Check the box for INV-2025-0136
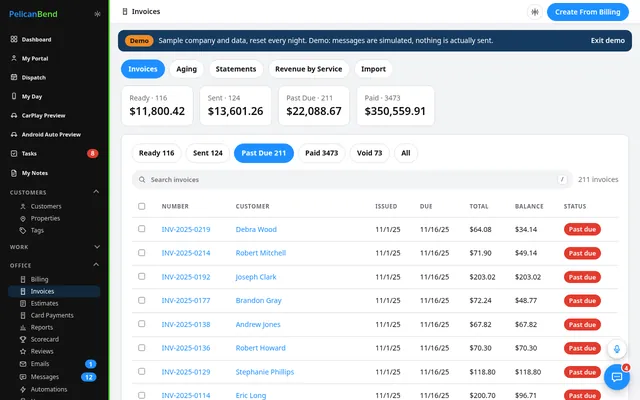Image resolution: width=640 pixels, height=400 pixels. (142, 347)
